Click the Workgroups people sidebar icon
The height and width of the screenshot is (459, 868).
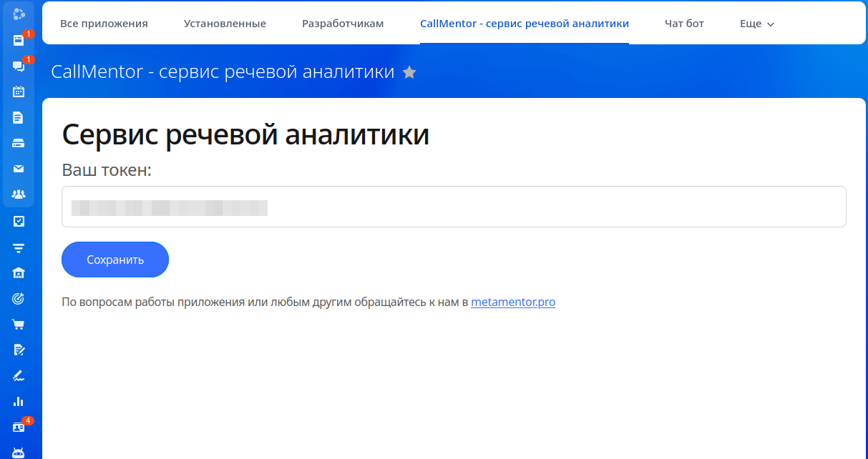[x=19, y=194]
